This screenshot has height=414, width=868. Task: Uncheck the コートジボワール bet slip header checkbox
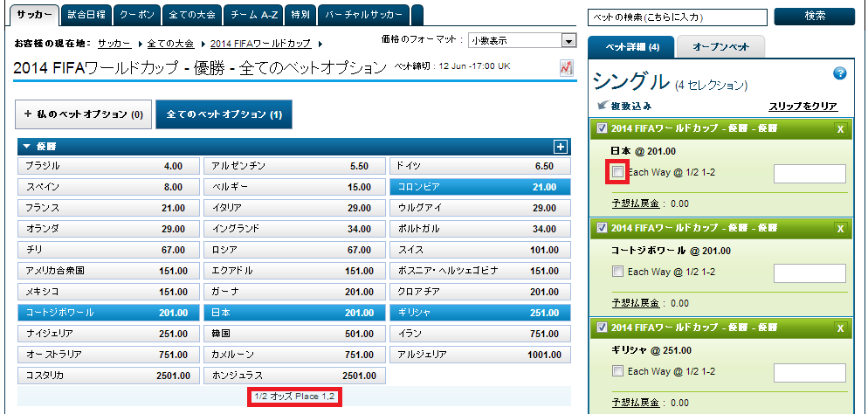602,228
